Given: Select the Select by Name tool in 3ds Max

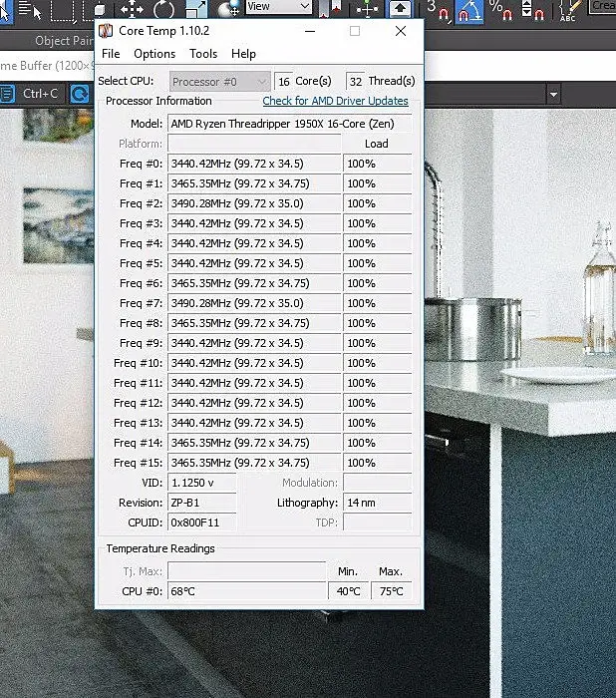Looking at the screenshot, I should pos(30,10).
